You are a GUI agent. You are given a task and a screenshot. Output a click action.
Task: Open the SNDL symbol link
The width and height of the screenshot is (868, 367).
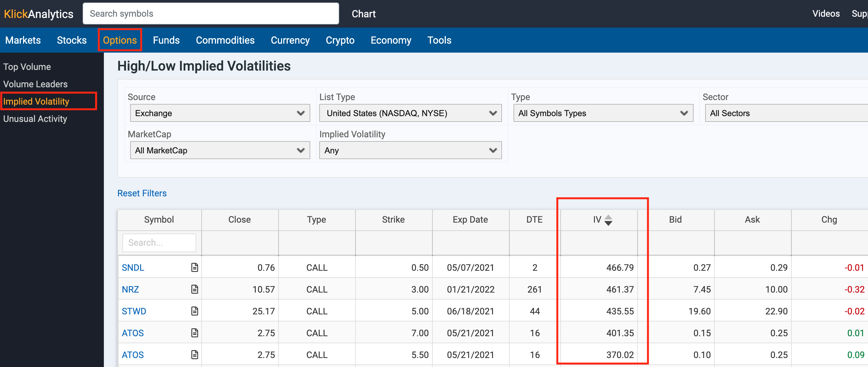[133, 268]
